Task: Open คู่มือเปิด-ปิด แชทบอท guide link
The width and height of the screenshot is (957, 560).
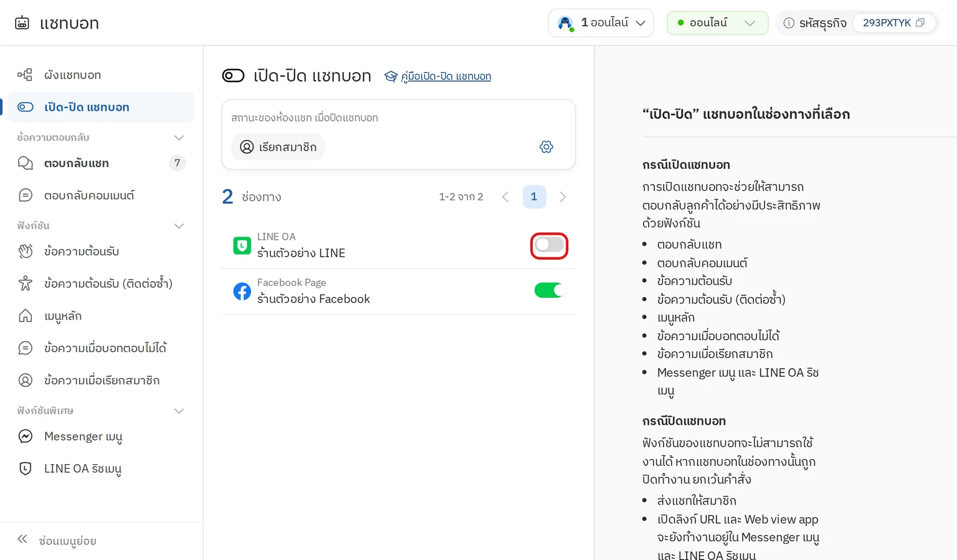Action: (x=445, y=76)
